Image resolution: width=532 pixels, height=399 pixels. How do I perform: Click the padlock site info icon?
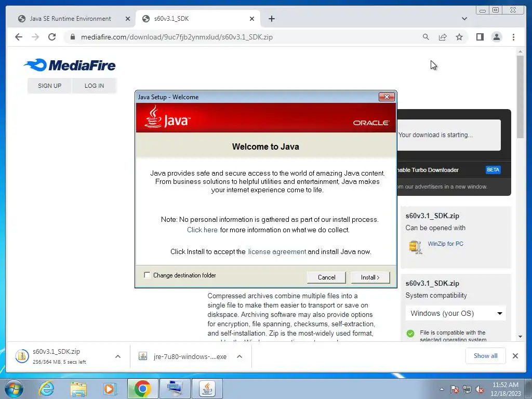(72, 37)
